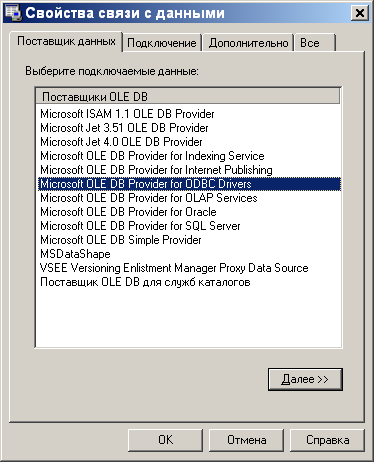Select OLE DB Provider for OLAP Services
The image size is (374, 462).
pyautogui.click(x=149, y=198)
